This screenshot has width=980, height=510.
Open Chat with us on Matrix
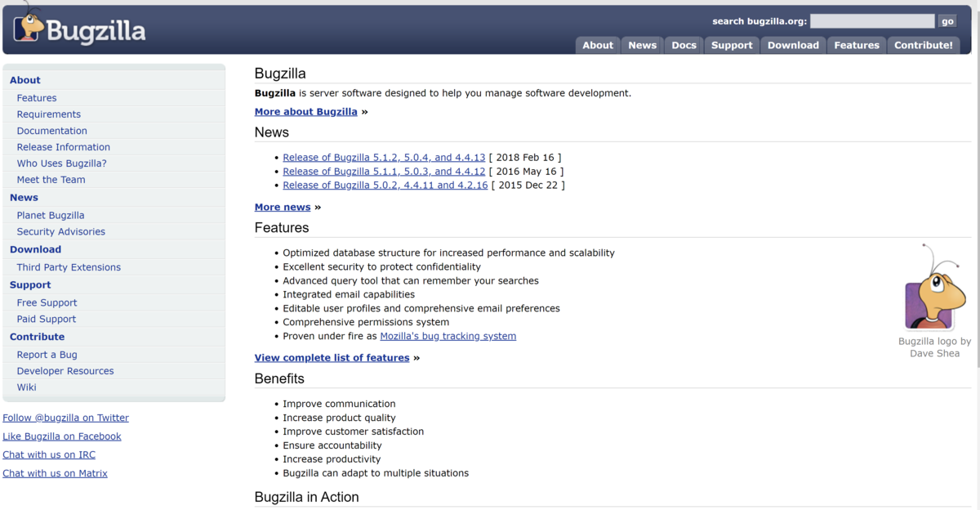(x=55, y=473)
